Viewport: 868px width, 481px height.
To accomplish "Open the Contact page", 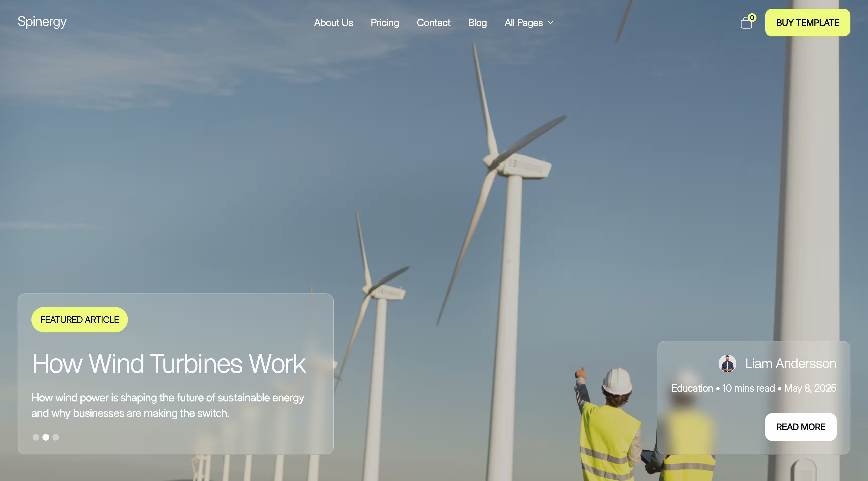I will click(433, 23).
